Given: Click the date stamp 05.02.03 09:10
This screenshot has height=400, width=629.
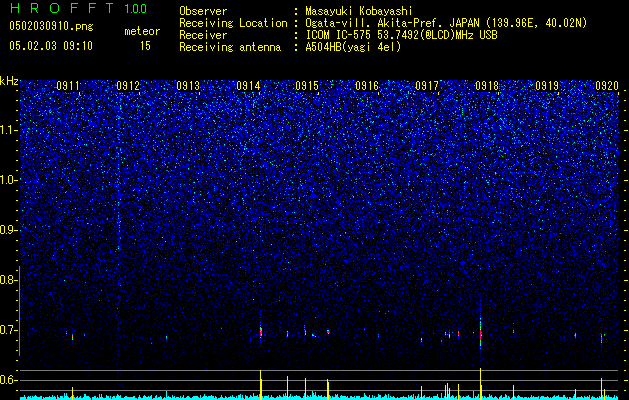Looking at the screenshot, I should pos(51,46).
